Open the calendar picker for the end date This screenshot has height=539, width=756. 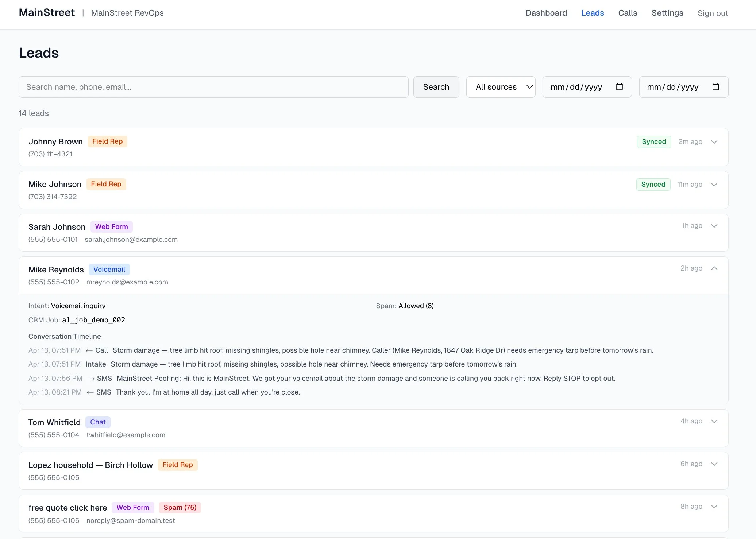point(716,87)
